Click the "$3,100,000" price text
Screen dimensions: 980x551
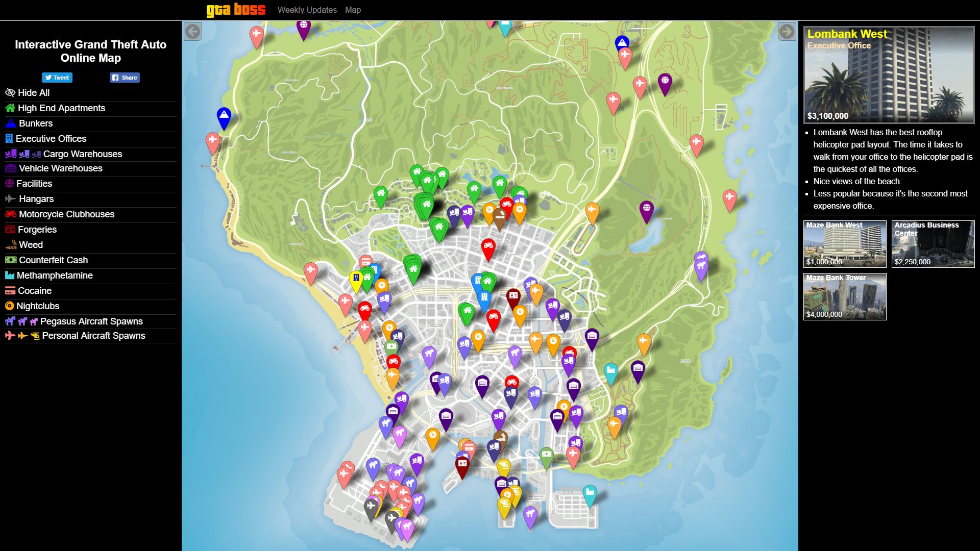point(828,116)
